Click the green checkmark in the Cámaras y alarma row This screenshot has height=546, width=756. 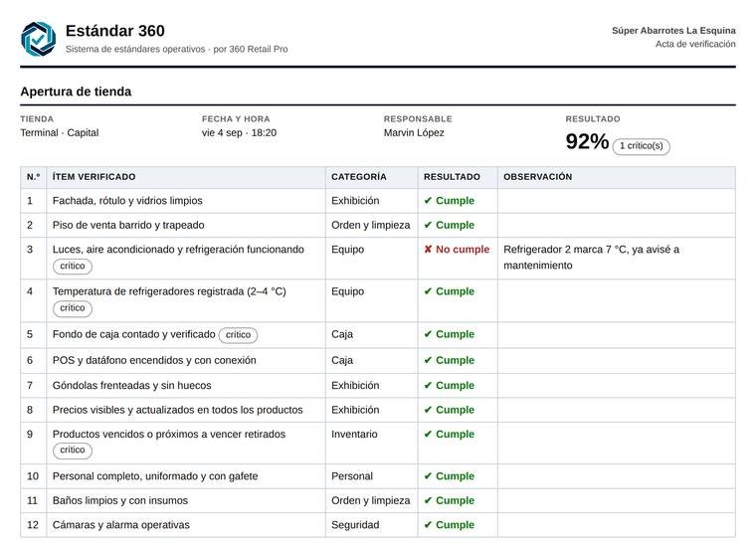click(x=428, y=525)
